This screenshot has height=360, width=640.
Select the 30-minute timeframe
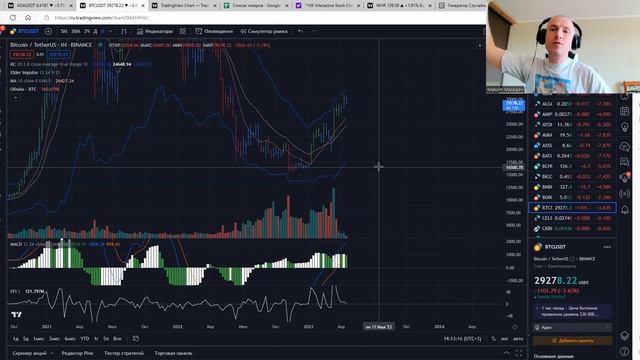click(x=76, y=31)
